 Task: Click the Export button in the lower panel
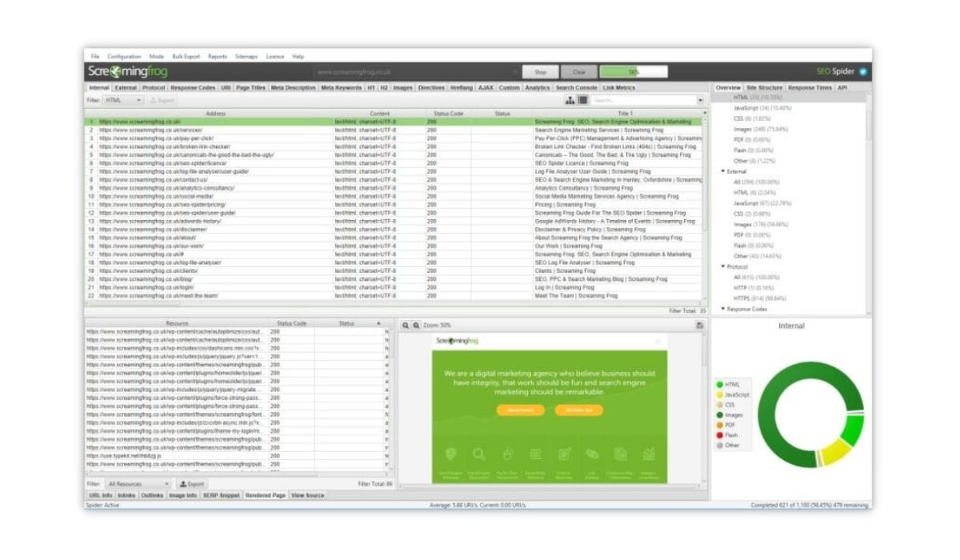point(192,484)
